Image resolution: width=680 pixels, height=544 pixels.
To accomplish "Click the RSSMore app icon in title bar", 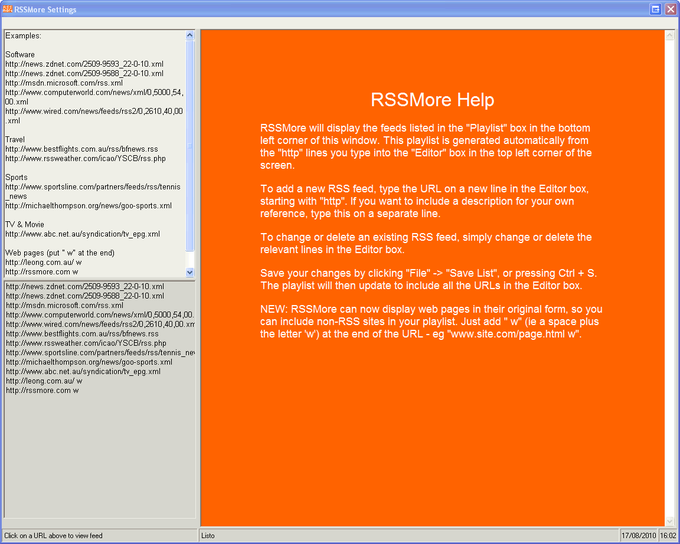I will pos(7,9).
